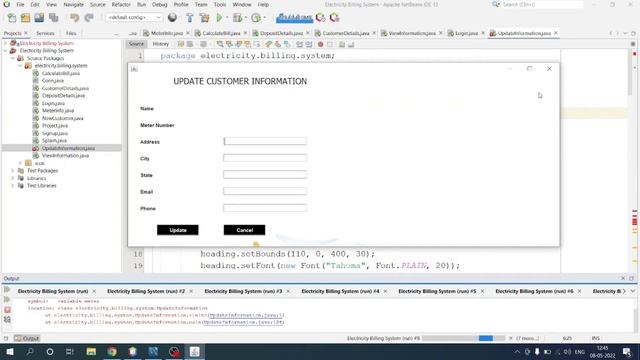The width and height of the screenshot is (640, 360).
Task: Expand the Test Packages tree node
Action: 13,171
